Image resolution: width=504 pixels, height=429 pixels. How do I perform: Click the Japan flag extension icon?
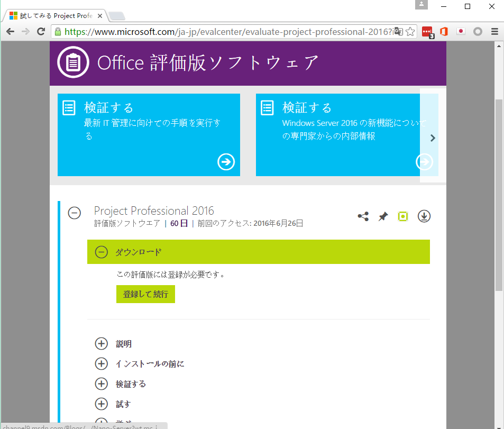tap(461, 32)
